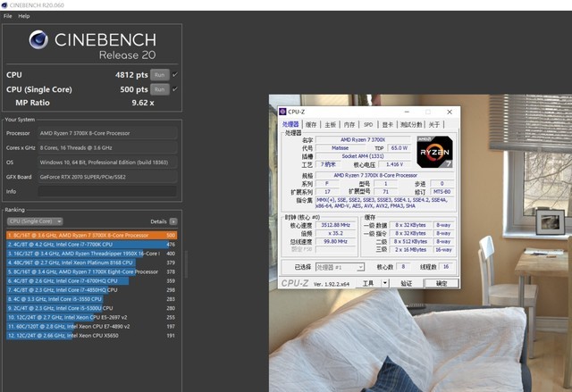This screenshot has width=572, height=392.
Task: Switch to the 主板 tab in CPU-Z
Action: pyautogui.click(x=330, y=125)
